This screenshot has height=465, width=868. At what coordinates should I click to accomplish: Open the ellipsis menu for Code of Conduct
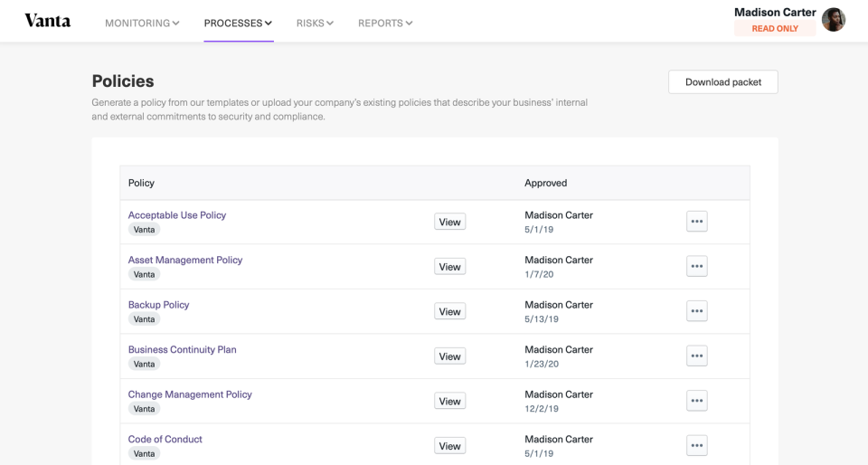point(696,446)
